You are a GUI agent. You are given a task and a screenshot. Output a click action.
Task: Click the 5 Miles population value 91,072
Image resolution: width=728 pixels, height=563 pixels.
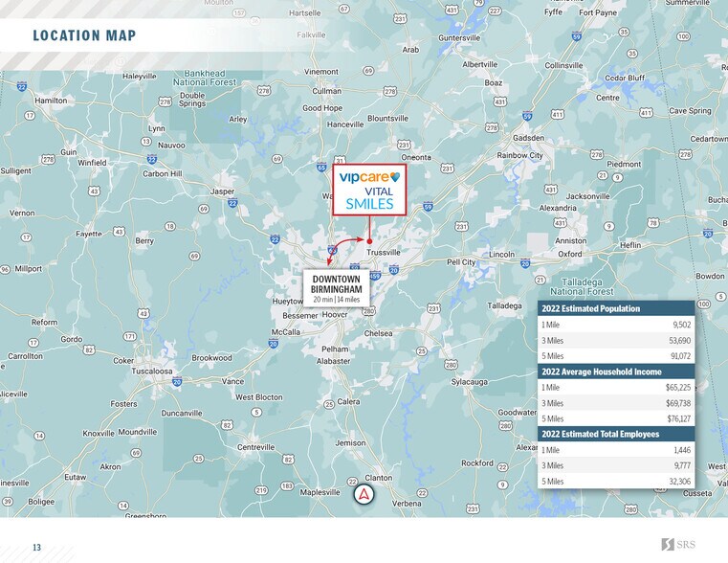click(x=677, y=356)
